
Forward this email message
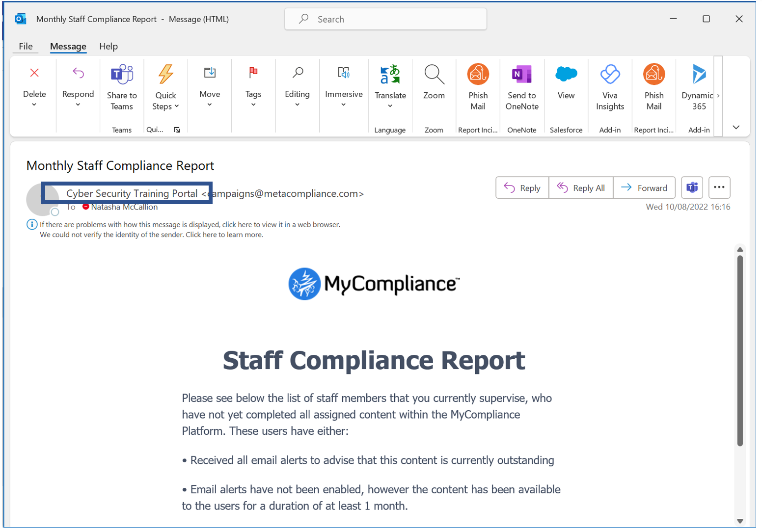(644, 187)
